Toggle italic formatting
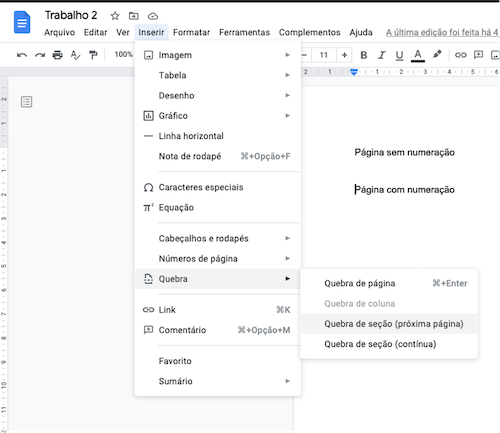Image resolution: width=500 pixels, height=433 pixels. pyautogui.click(x=382, y=55)
